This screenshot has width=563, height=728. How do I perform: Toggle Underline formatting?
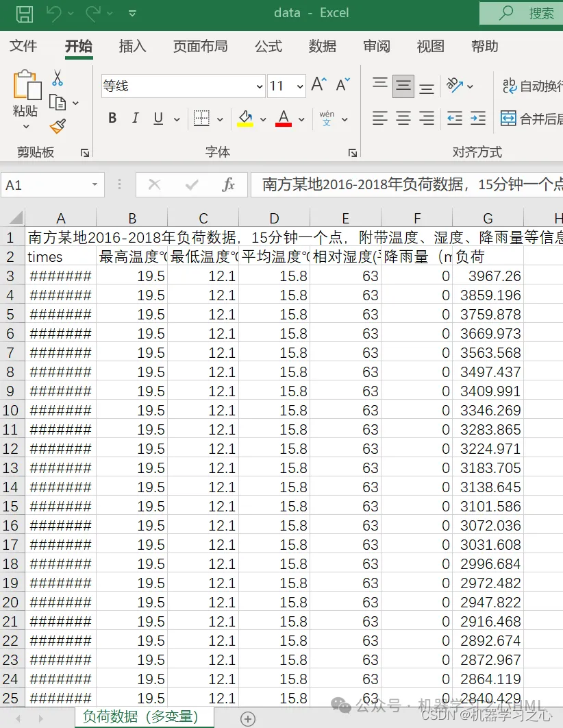tap(158, 119)
